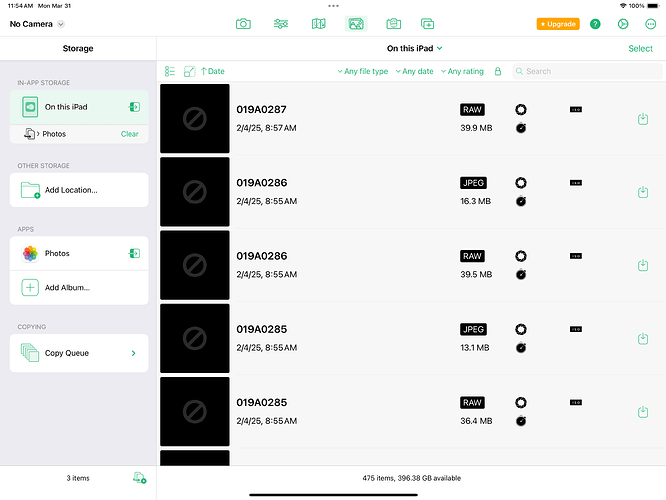Click Add Album...

pos(79,288)
